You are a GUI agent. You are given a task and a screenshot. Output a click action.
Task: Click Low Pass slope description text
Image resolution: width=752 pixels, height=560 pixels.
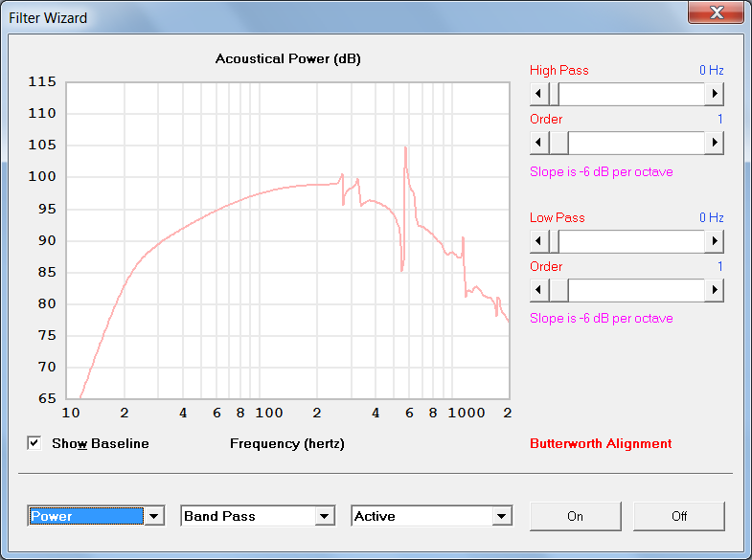(602, 319)
